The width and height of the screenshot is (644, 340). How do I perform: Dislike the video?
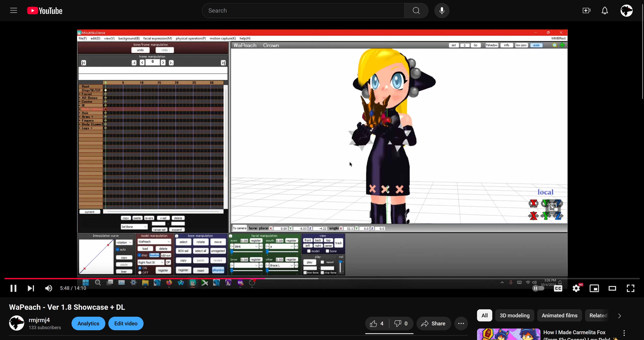coord(401,323)
